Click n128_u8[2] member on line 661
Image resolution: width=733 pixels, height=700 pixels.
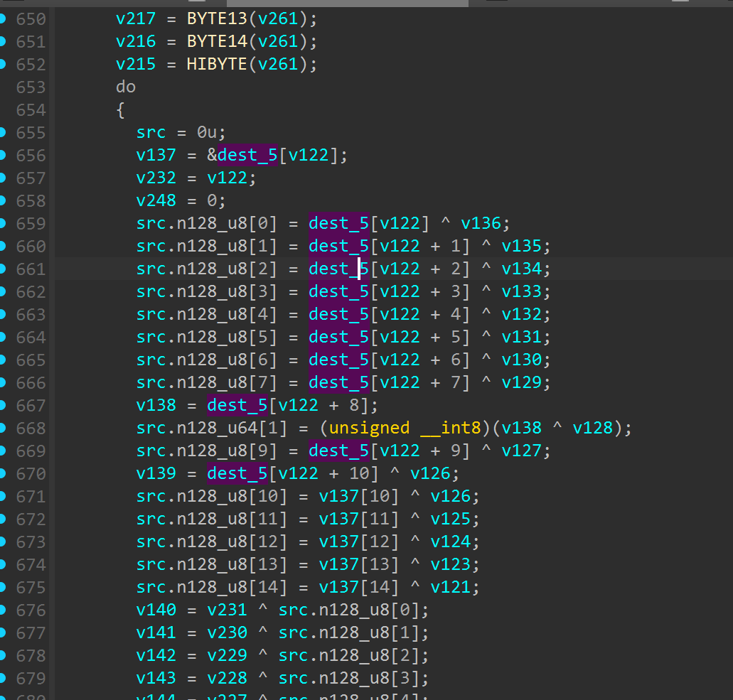[x=227, y=269]
